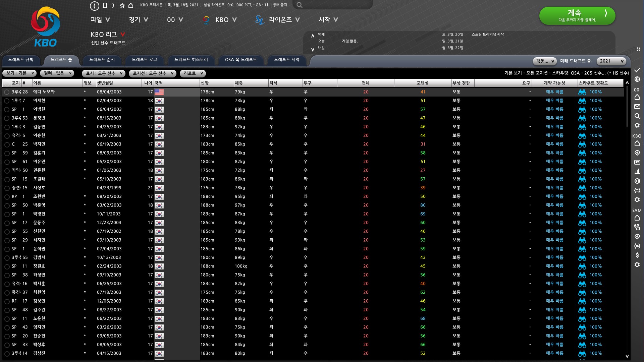Click the dollar sign finances icon
Image resolution: width=644 pixels, height=362 pixels.
[637, 255]
